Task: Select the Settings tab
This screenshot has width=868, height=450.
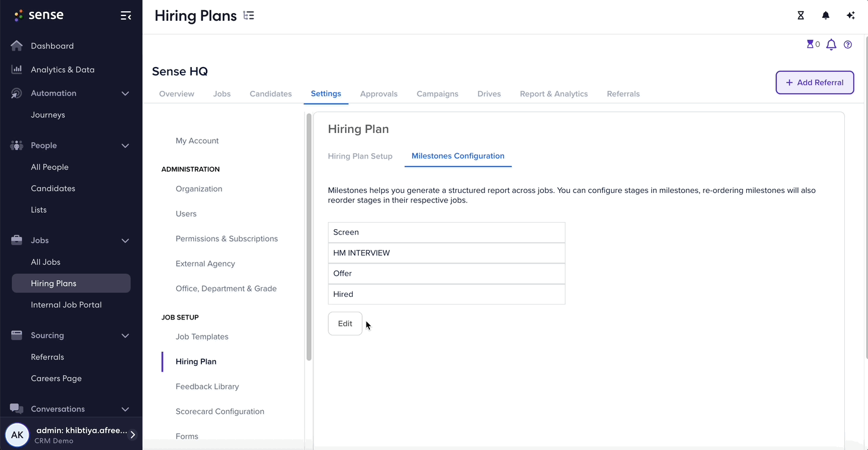Action: pyautogui.click(x=326, y=94)
